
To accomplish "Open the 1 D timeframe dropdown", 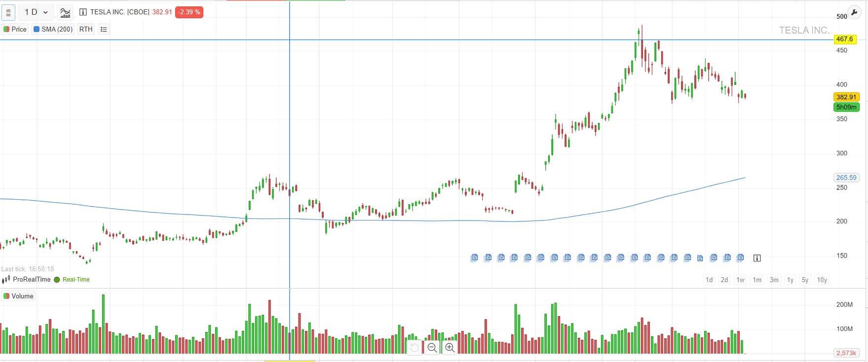I will 36,12.
